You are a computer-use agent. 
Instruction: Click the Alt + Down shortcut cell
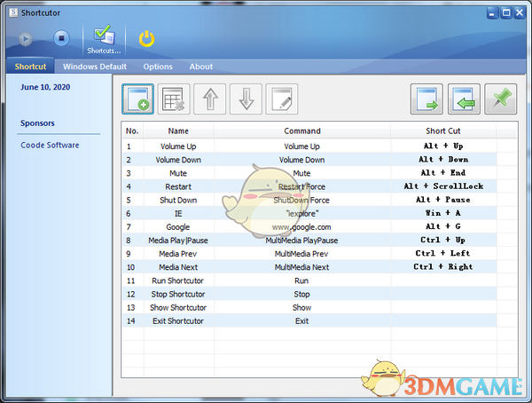coord(443,160)
